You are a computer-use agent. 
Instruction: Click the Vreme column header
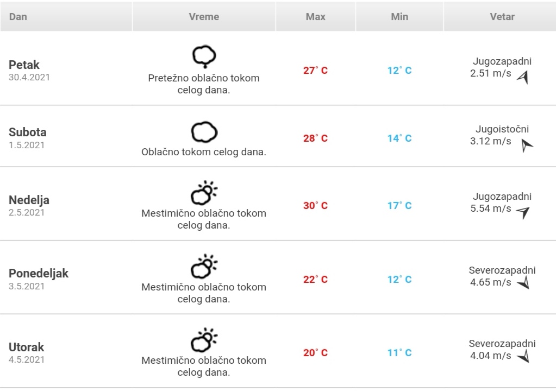(204, 17)
